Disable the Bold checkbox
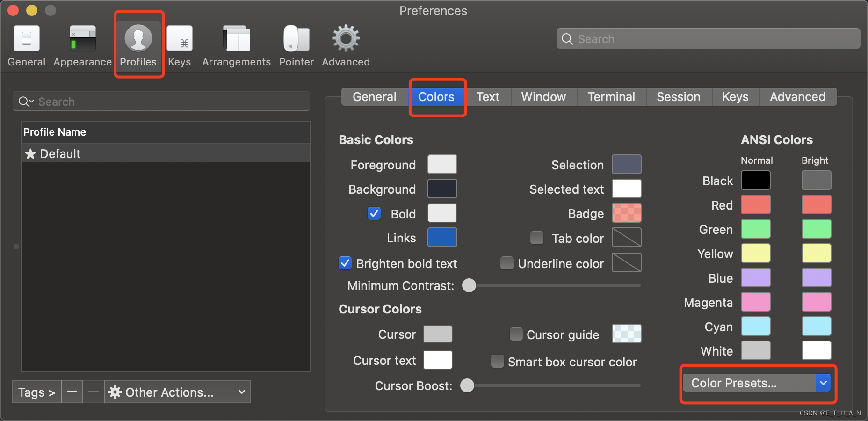 pos(374,213)
